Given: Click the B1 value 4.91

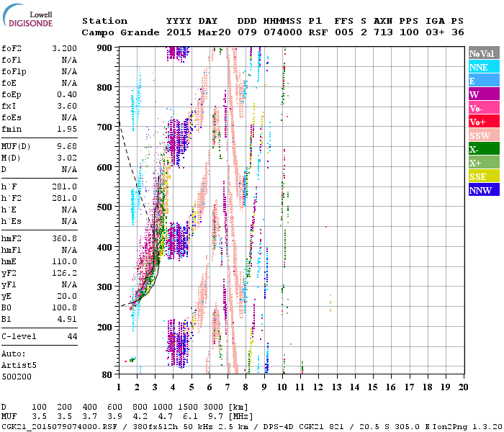Looking at the screenshot, I should 67,319.
